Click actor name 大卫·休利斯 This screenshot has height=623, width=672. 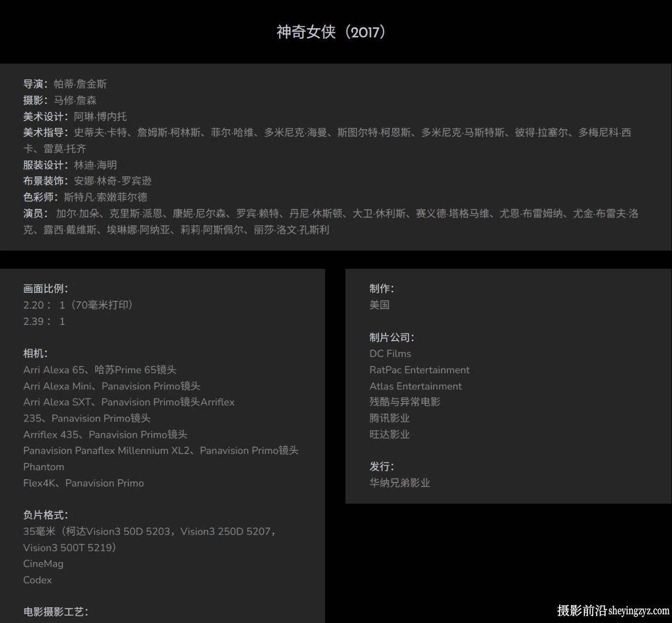[379, 213]
